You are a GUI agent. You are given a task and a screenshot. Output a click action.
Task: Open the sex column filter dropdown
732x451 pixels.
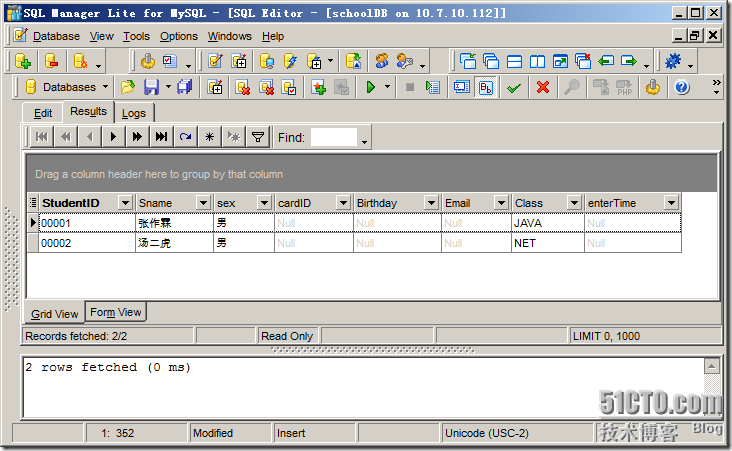264,203
